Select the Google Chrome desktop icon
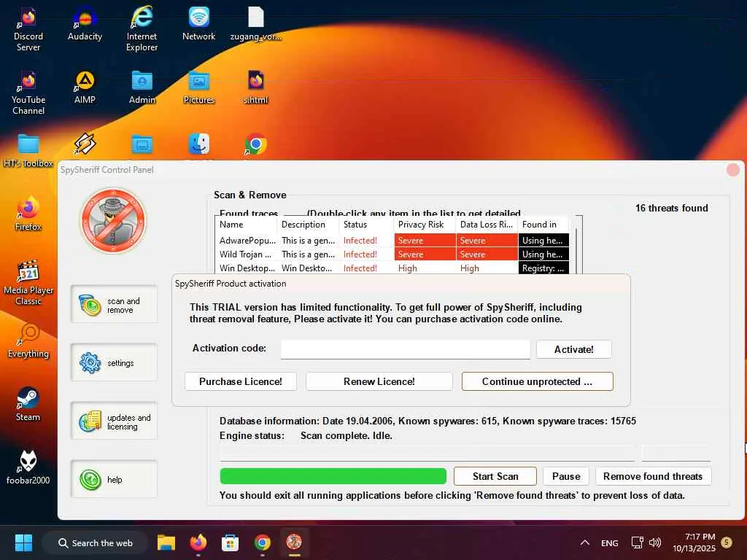Viewport: 747px width, 560px height. [x=256, y=144]
